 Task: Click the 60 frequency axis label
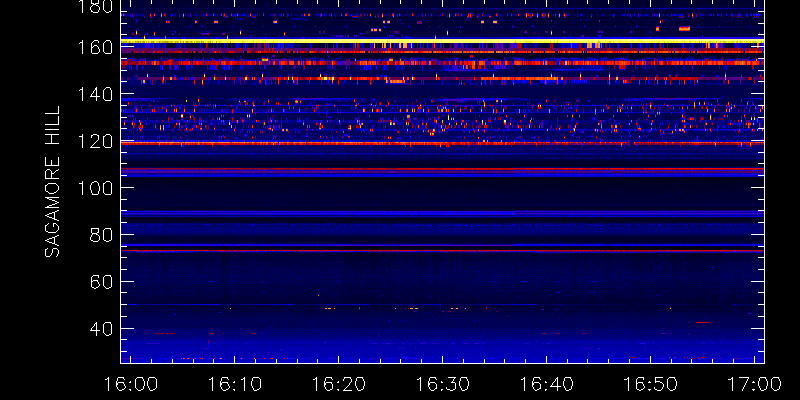tap(102, 282)
